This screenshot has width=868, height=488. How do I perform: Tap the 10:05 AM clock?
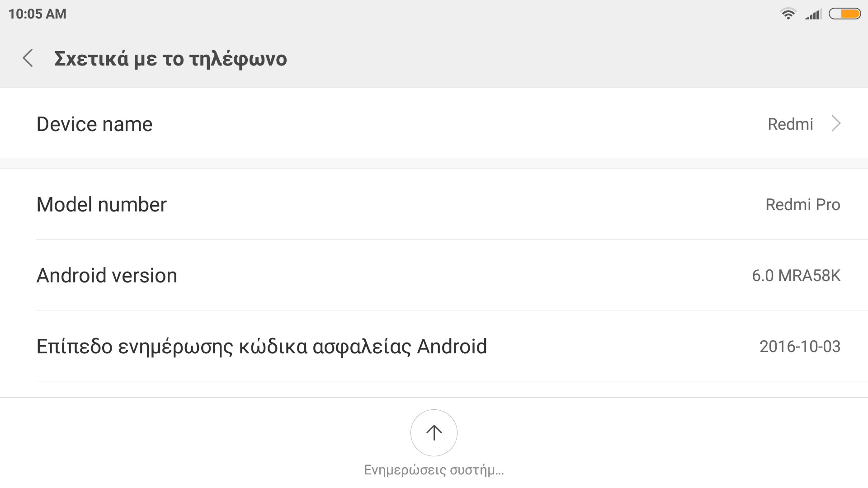click(38, 14)
